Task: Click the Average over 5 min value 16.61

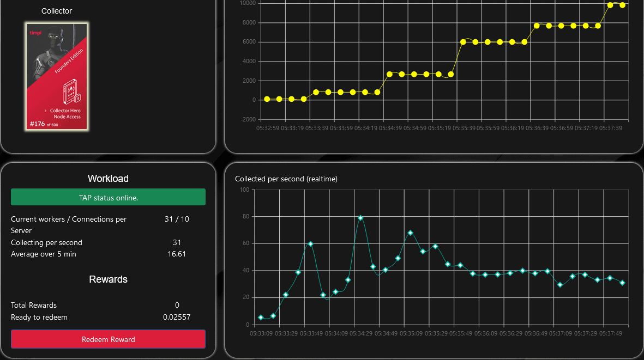Action: (x=177, y=254)
